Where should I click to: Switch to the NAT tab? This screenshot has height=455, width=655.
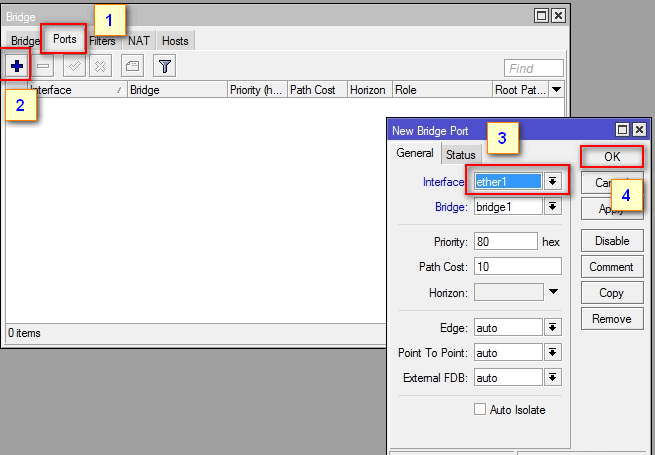(x=139, y=41)
